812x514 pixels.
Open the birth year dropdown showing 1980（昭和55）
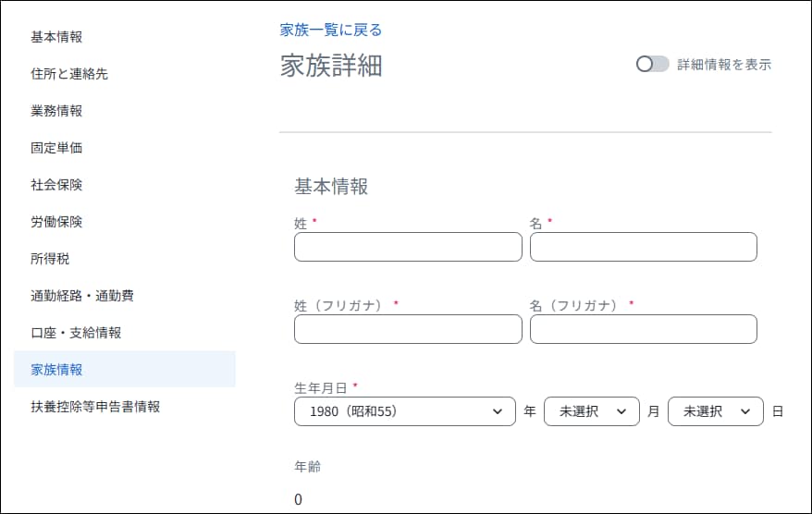click(405, 411)
